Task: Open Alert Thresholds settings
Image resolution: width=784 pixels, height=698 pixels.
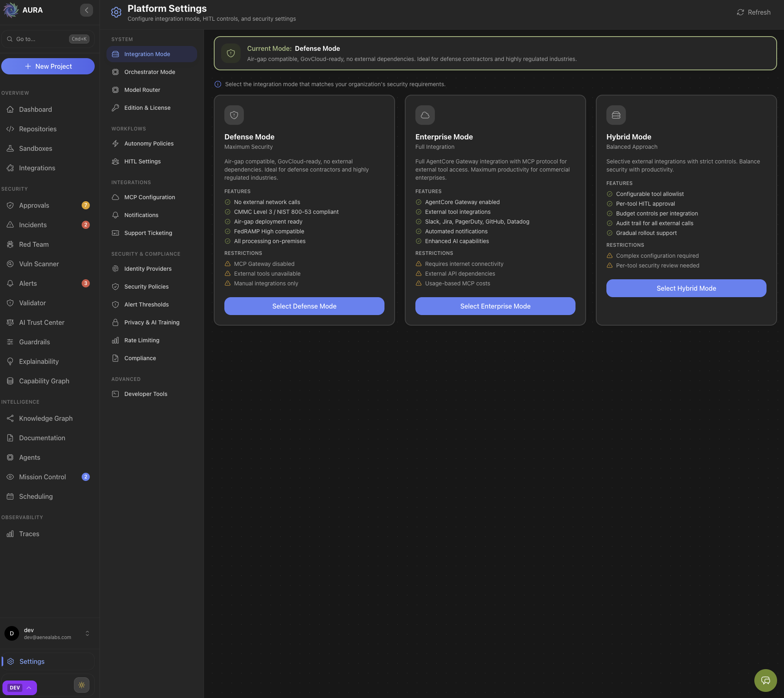Action: tap(152, 304)
